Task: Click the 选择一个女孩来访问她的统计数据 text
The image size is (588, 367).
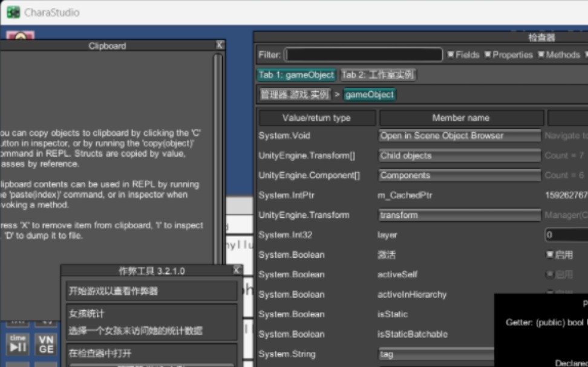Action: [136, 331]
